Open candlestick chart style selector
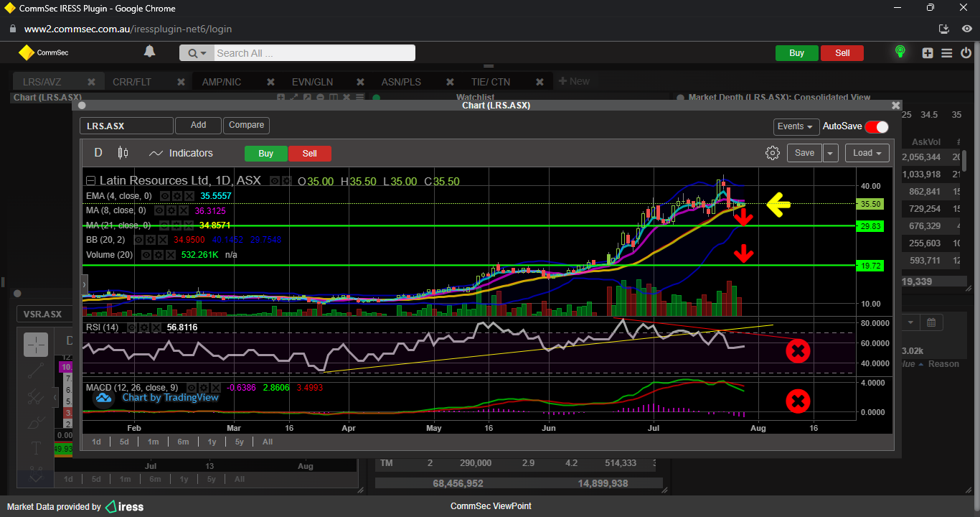The image size is (980, 517). click(123, 153)
